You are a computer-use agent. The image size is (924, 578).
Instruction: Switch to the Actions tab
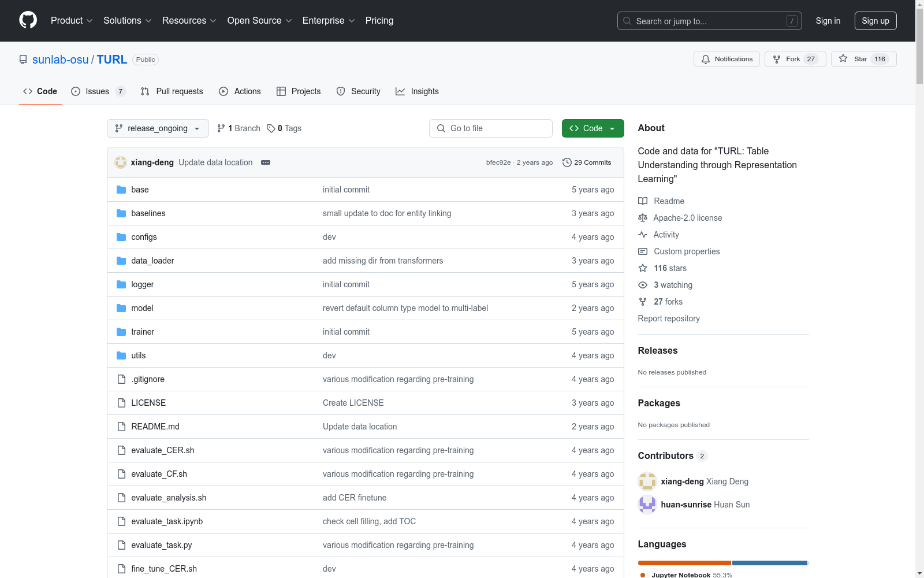240,91
